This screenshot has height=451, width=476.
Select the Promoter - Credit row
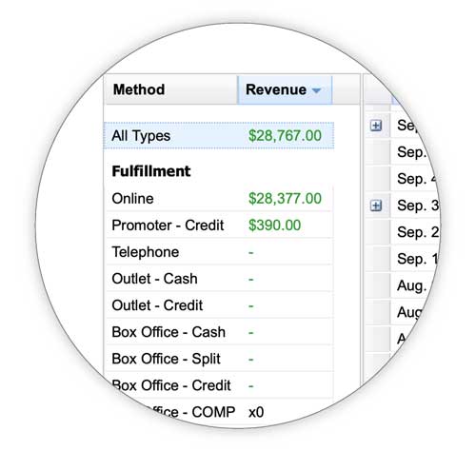219,225
